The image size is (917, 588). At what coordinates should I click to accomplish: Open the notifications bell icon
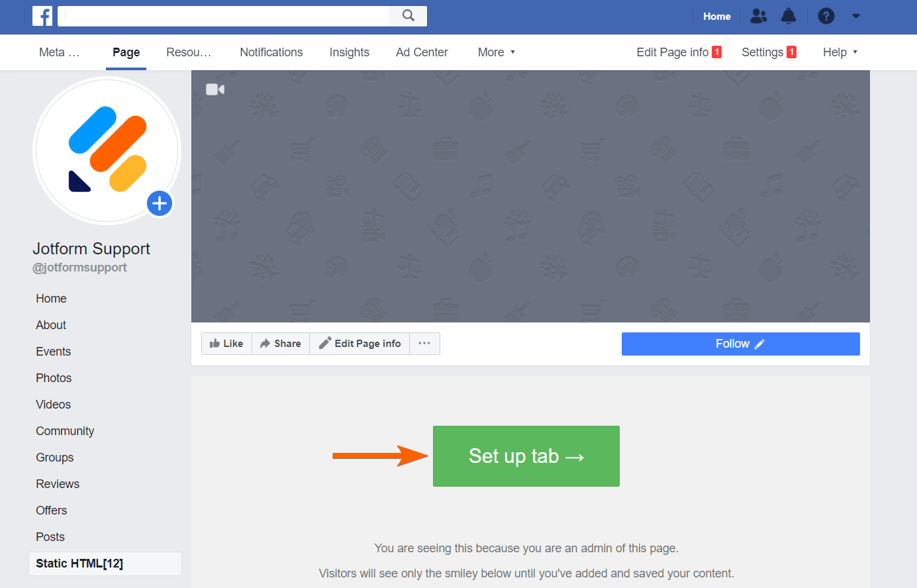789,16
